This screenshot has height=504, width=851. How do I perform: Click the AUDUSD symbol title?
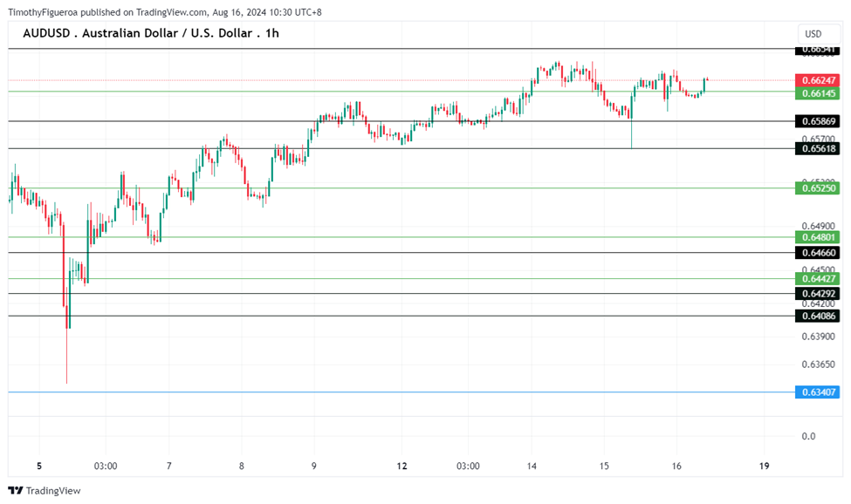point(150,34)
